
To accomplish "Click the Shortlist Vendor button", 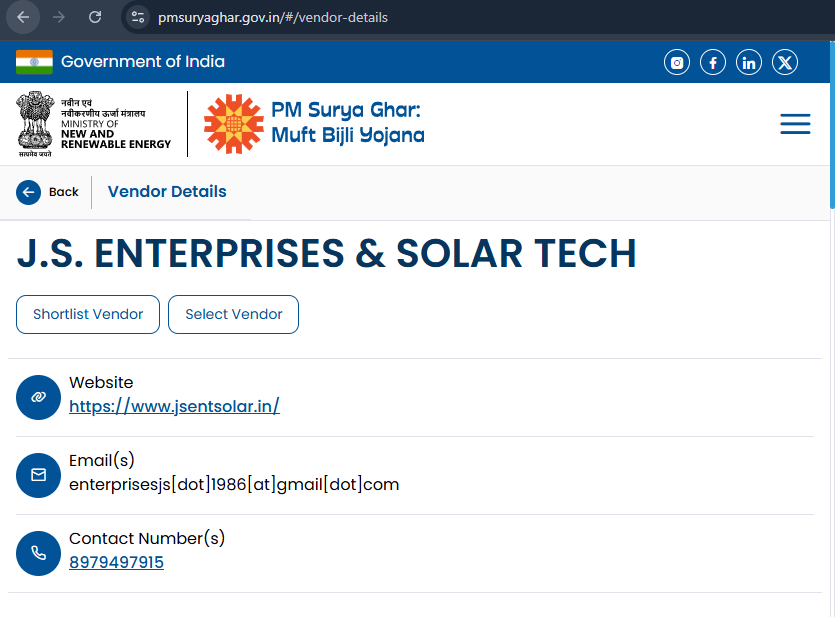I will pyautogui.click(x=88, y=315).
